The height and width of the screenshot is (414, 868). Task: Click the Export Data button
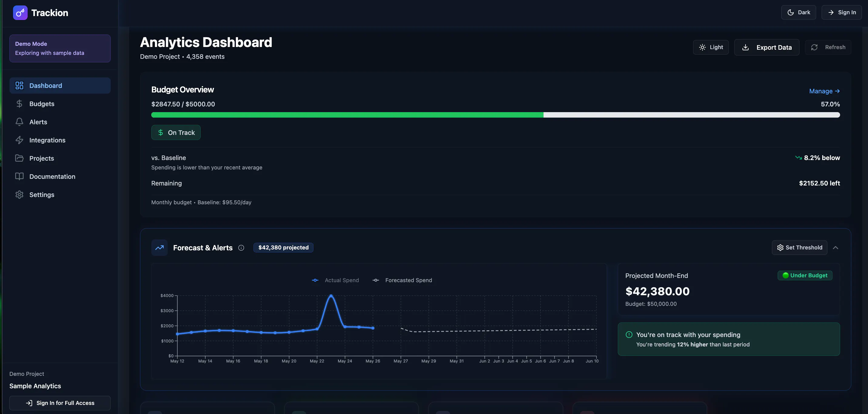click(x=766, y=48)
